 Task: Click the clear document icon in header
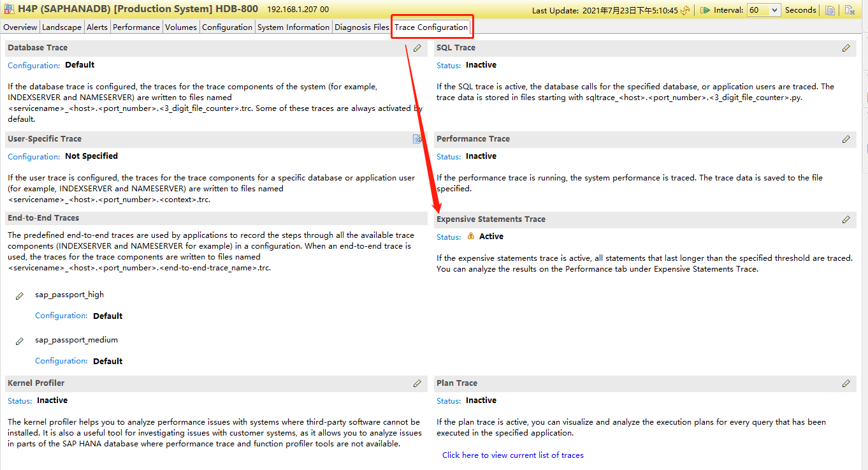click(x=850, y=10)
